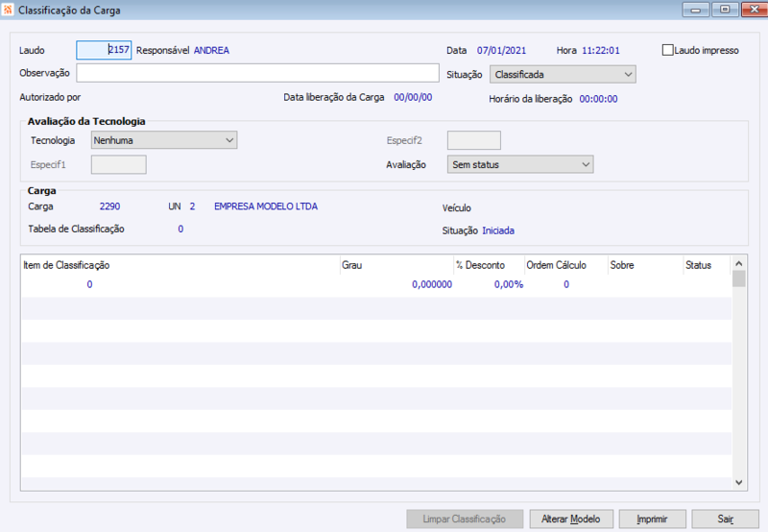Click the Sobre column header
This screenshot has height=532, width=768.
click(645, 265)
